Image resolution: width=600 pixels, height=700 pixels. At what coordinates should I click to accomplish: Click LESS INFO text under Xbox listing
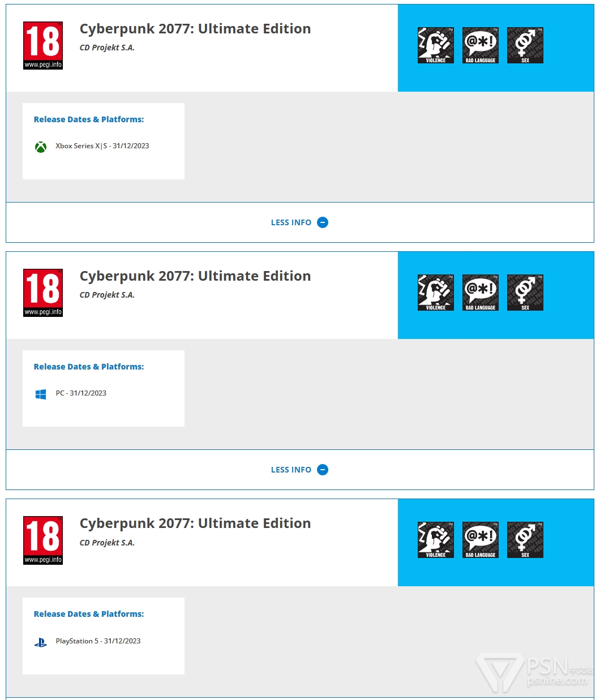[x=291, y=222]
